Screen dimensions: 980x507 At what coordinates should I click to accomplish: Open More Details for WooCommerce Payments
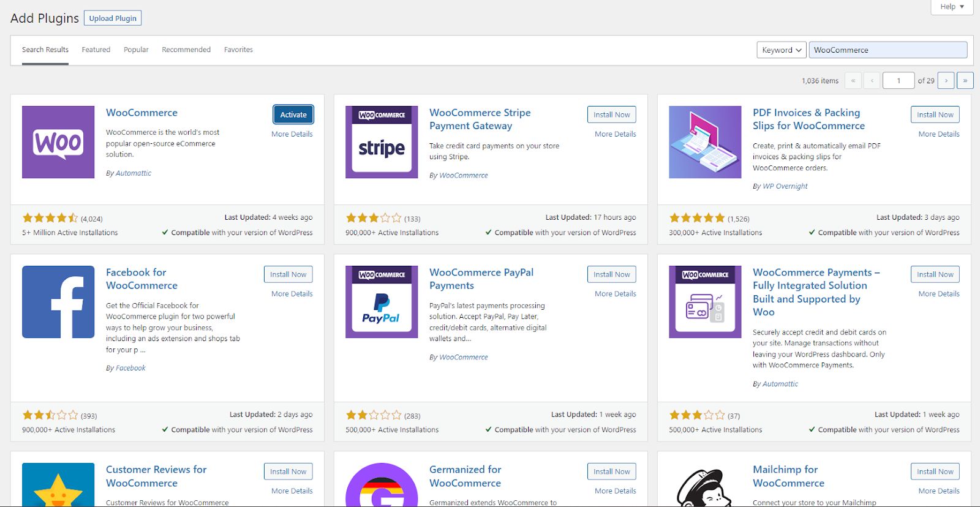coord(939,294)
